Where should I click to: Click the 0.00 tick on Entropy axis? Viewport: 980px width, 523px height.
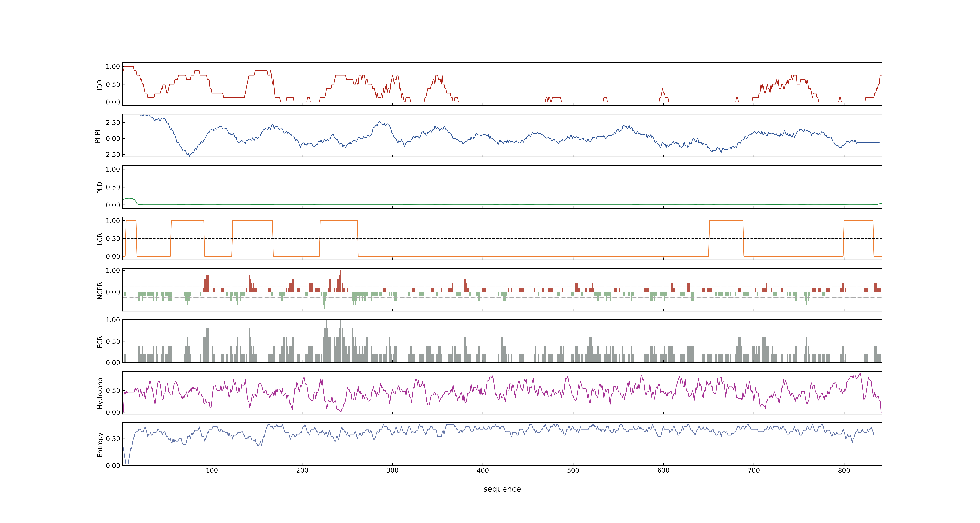(113, 466)
